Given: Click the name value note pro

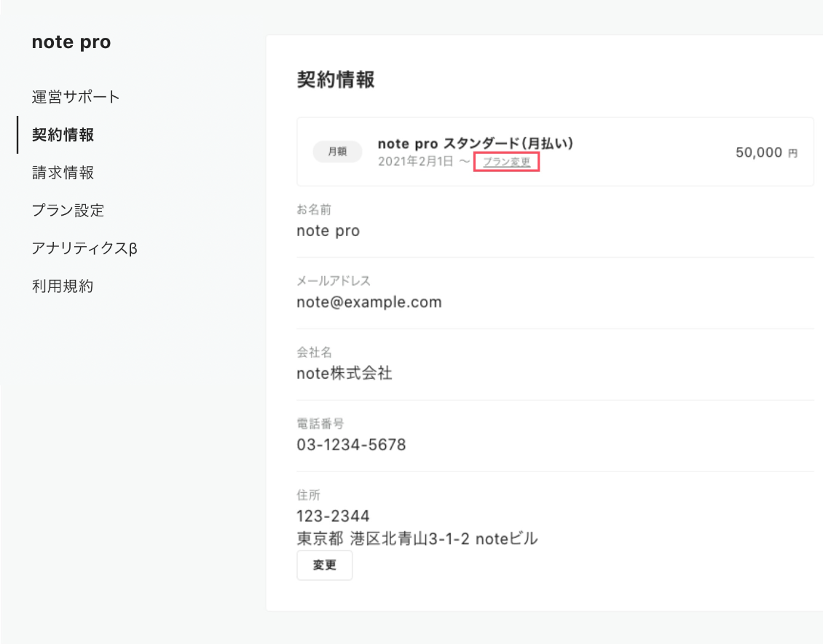Looking at the screenshot, I should click(328, 231).
